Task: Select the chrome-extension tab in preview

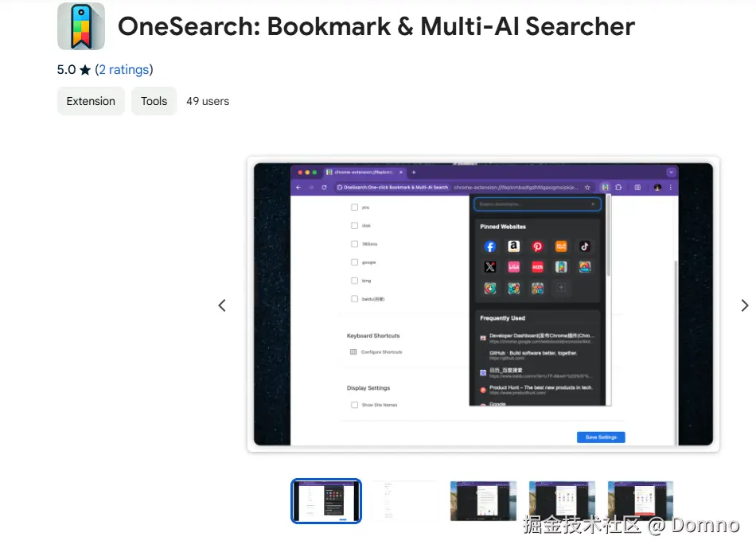Action: tap(364, 172)
